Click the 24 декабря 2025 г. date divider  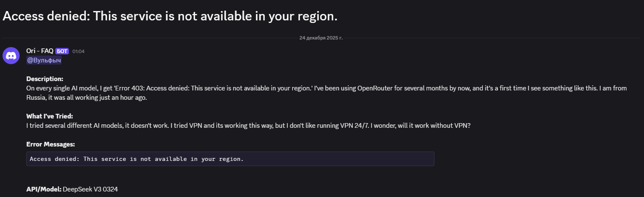pos(321,38)
